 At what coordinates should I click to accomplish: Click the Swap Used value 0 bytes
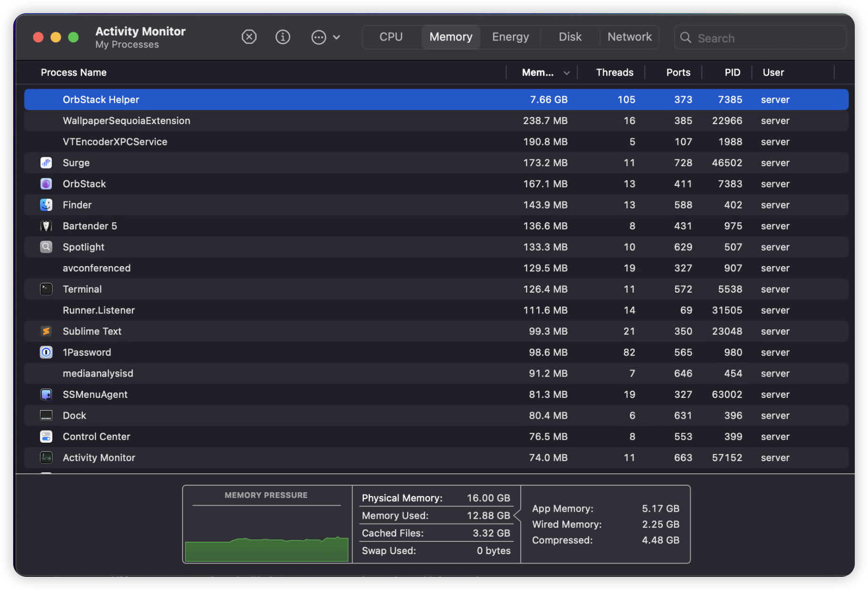493,550
